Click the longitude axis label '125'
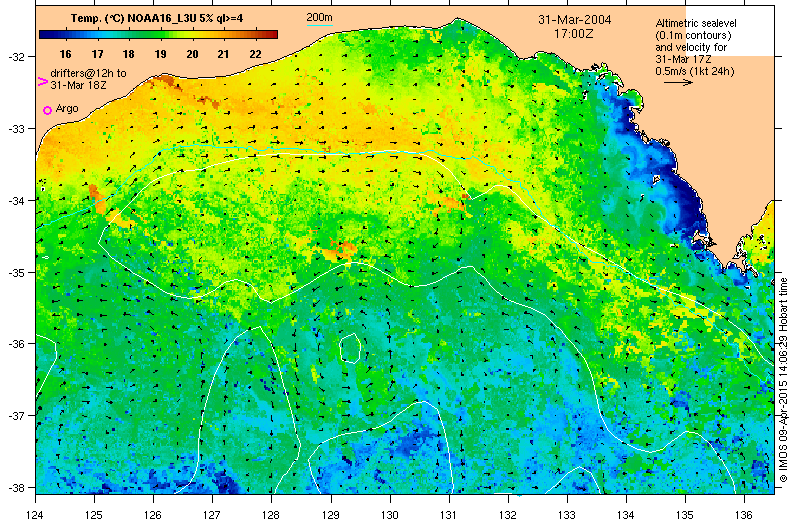800x520 pixels. (x=94, y=514)
